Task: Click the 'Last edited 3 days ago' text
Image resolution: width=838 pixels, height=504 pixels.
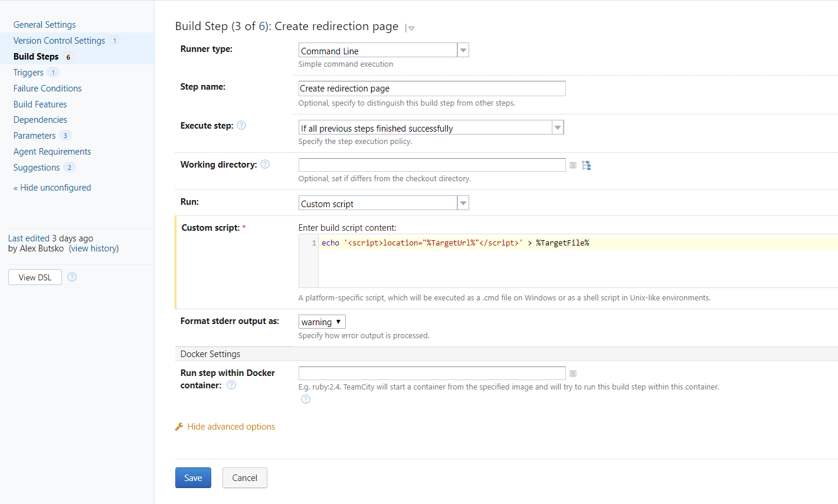Action: point(51,238)
